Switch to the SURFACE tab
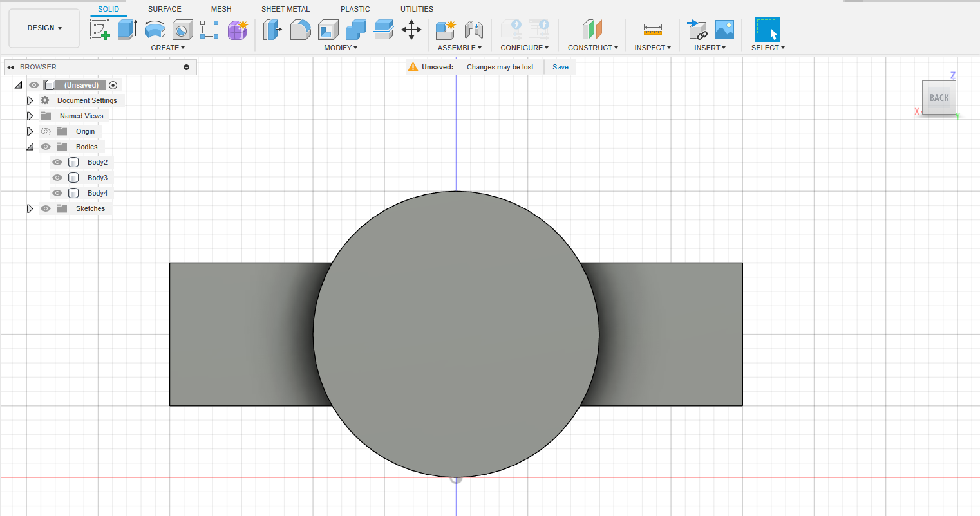Screen dimensions: 980x516 coord(165,9)
